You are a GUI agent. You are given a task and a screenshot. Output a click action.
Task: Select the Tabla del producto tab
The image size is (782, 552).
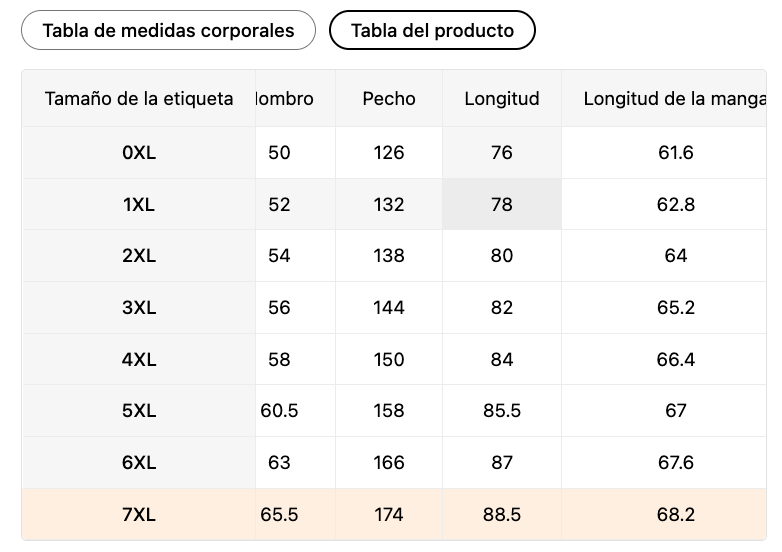tap(432, 30)
